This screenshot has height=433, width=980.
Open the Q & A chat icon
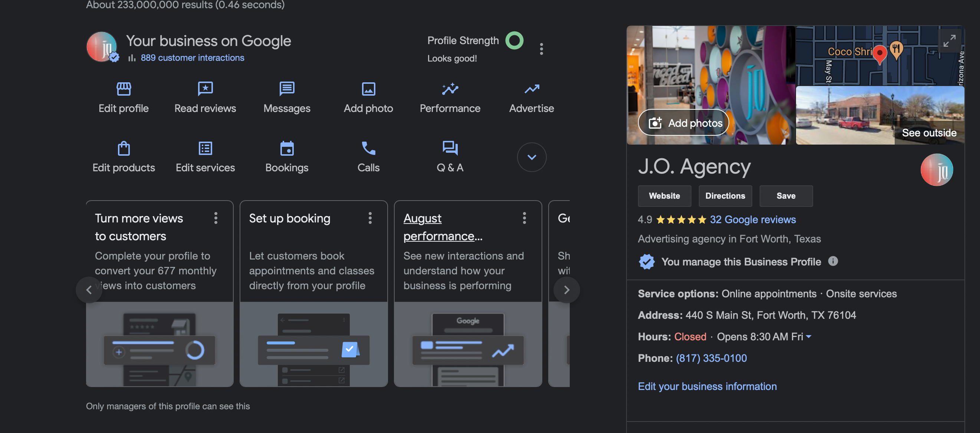pos(450,148)
